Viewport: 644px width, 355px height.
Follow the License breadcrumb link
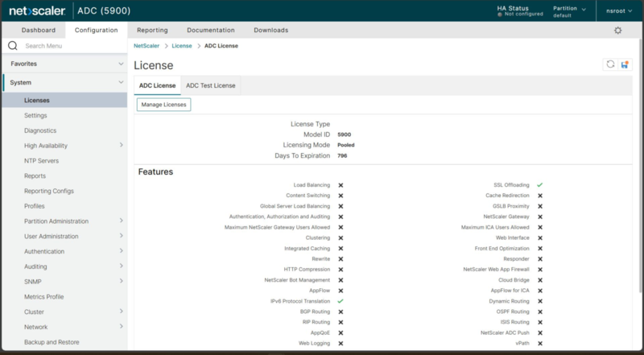tap(182, 46)
